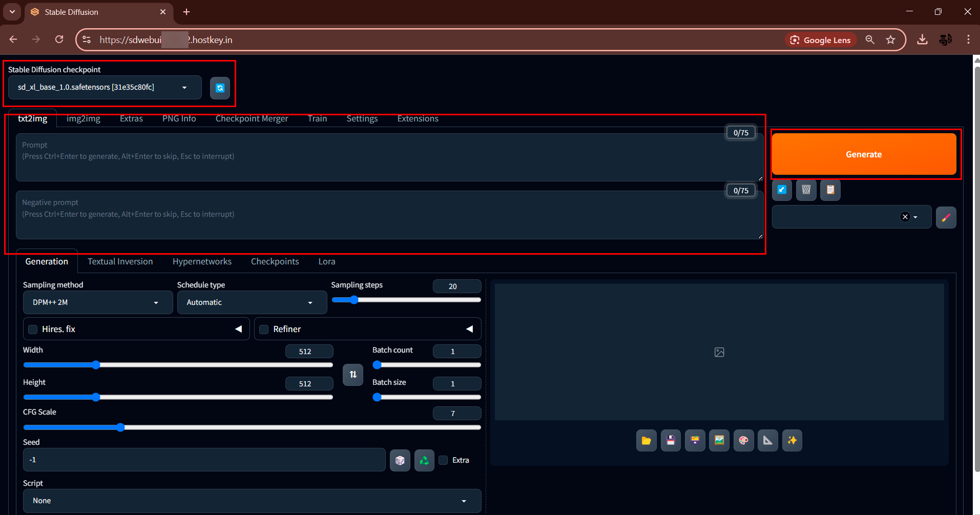
Task: Click the sparkle upscale icon below preview
Action: [792, 441]
